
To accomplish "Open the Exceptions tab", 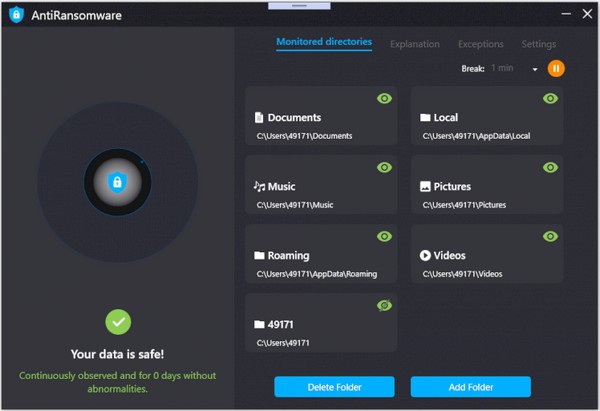I will coord(480,44).
